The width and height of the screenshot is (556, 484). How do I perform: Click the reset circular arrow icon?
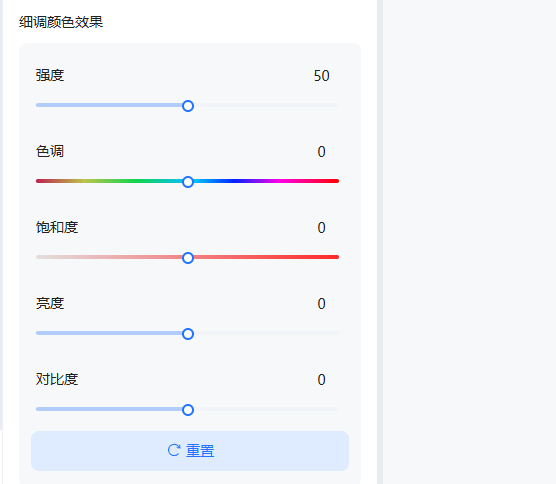point(174,450)
